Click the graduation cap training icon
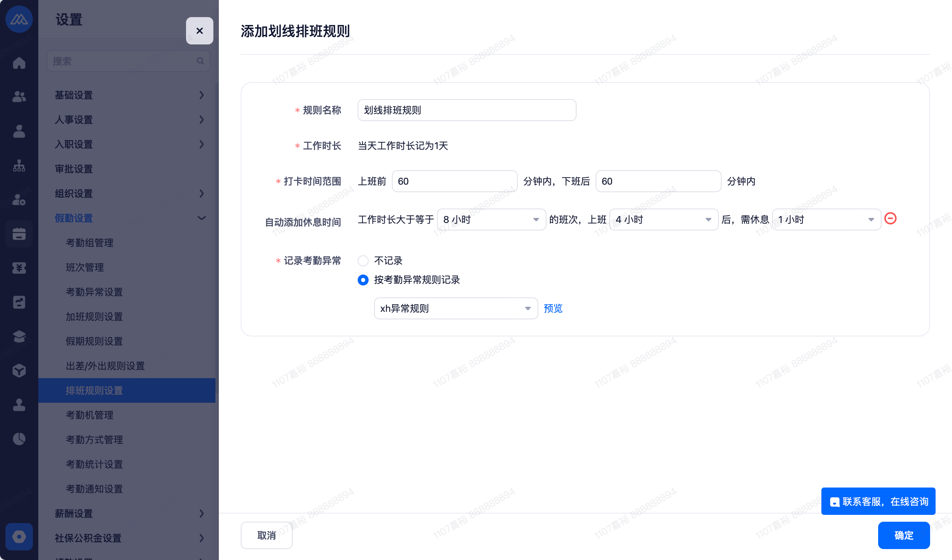Image resolution: width=952 pixels, height=560 pixels. tap(19, 336)
